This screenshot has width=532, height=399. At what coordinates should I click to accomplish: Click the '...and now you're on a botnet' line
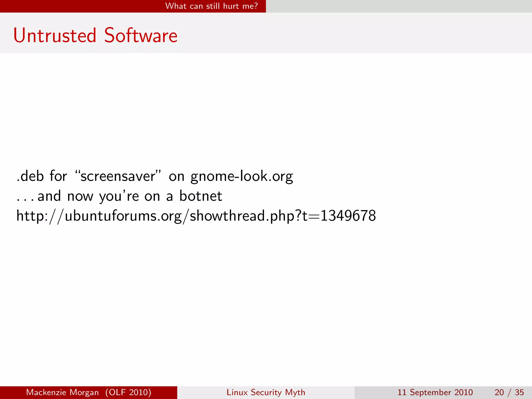click(119, 196)
